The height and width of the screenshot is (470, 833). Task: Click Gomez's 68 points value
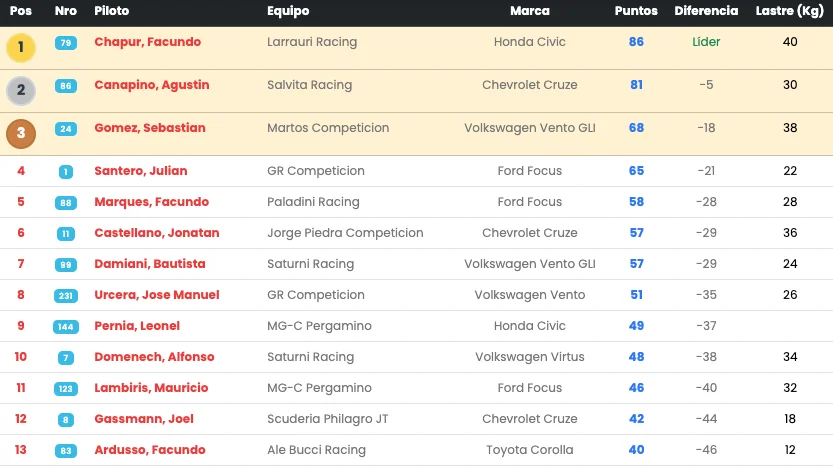(636, 128)
